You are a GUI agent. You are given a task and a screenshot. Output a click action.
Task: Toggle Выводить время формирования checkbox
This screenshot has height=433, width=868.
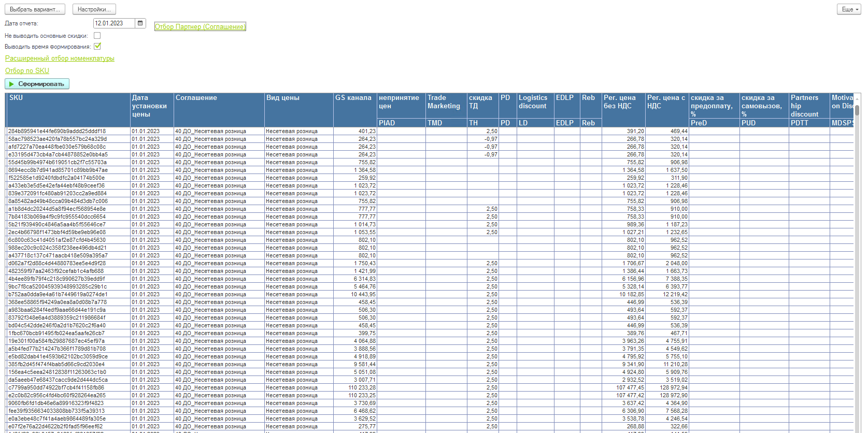(97, 46)
